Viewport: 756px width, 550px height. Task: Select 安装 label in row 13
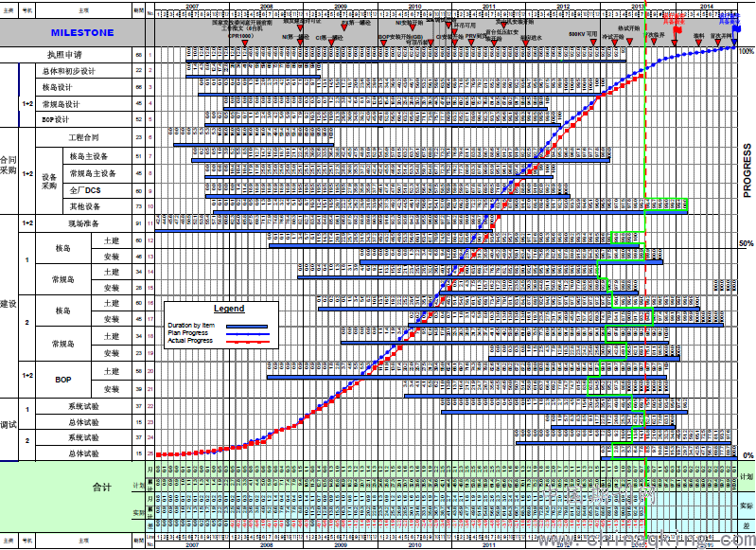[112, 257]
